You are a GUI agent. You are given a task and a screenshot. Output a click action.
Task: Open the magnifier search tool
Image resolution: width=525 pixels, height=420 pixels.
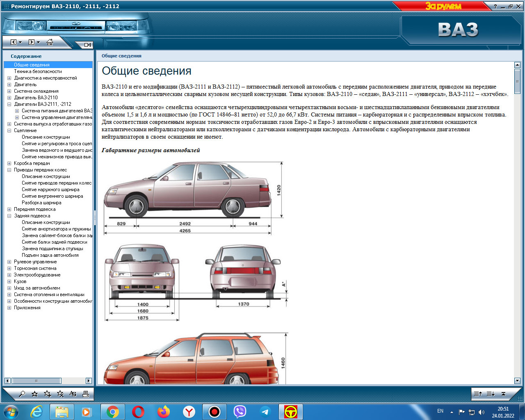click(22, 394)
